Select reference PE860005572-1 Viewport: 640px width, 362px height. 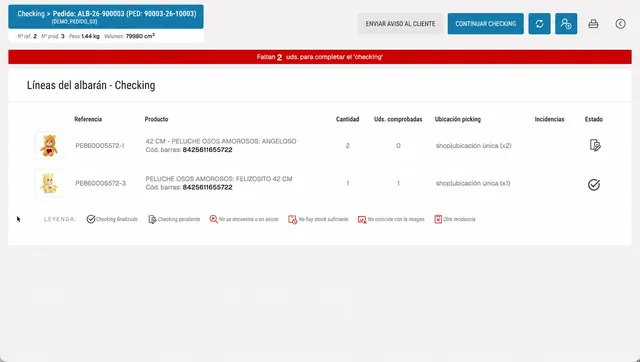100,146
